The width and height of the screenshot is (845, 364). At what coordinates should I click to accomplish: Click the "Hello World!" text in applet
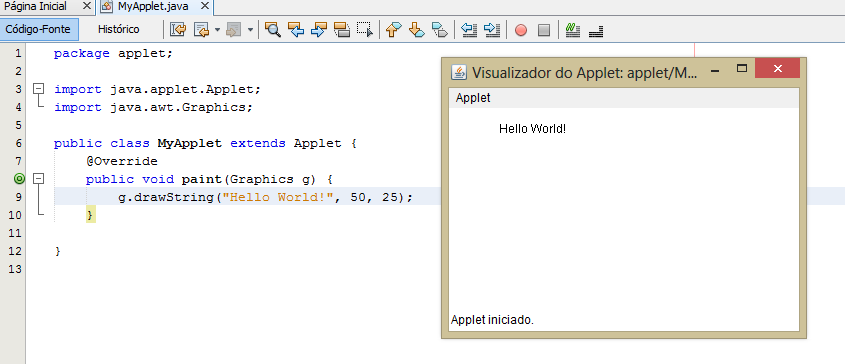[x=532, y=129]
